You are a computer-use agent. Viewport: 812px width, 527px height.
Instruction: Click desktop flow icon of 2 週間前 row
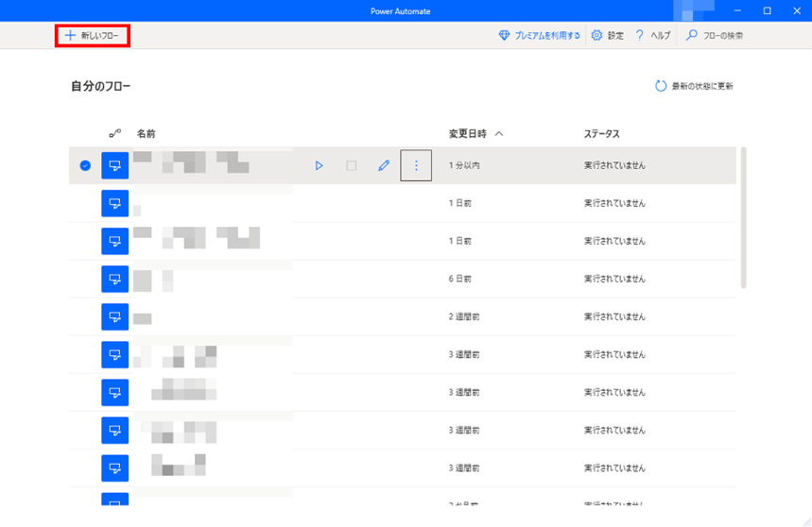pyautogui.click(x=115, y=316)
